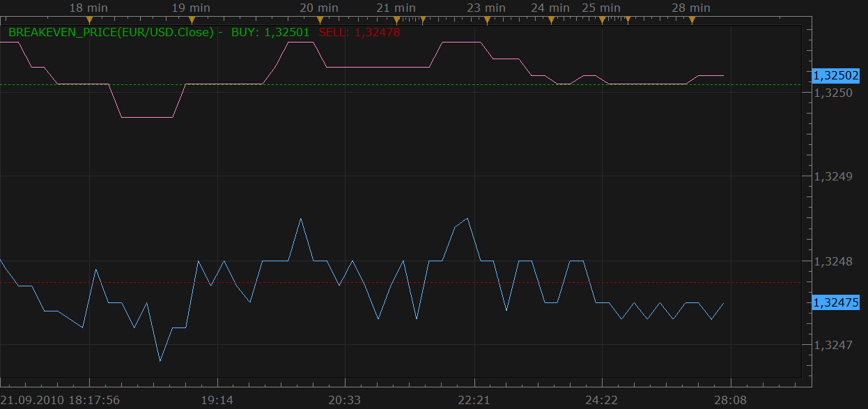Click the unlabeled orange marker between 21 and 23 min
This screenshot has height=409, width=868.
coord(422,20)
